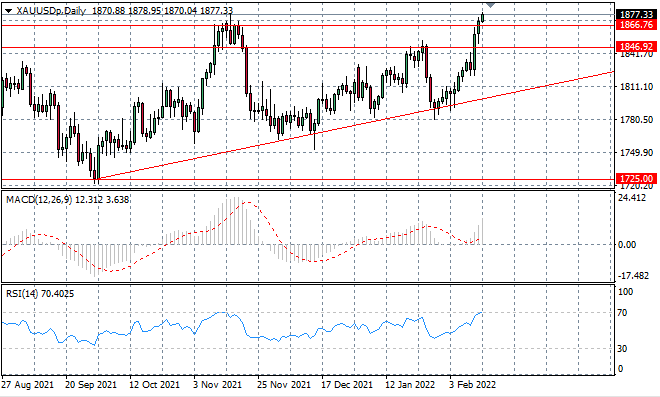The width and height of the screenshot is (660, 397).
Task: Click the 3 Nov 2021 date label
Action: [217, 384]
